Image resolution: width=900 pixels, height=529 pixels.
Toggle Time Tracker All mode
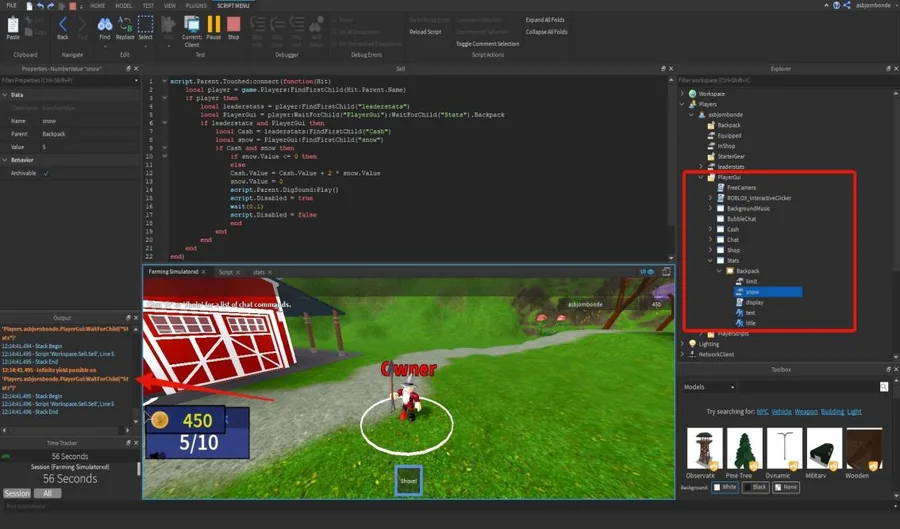47,493
